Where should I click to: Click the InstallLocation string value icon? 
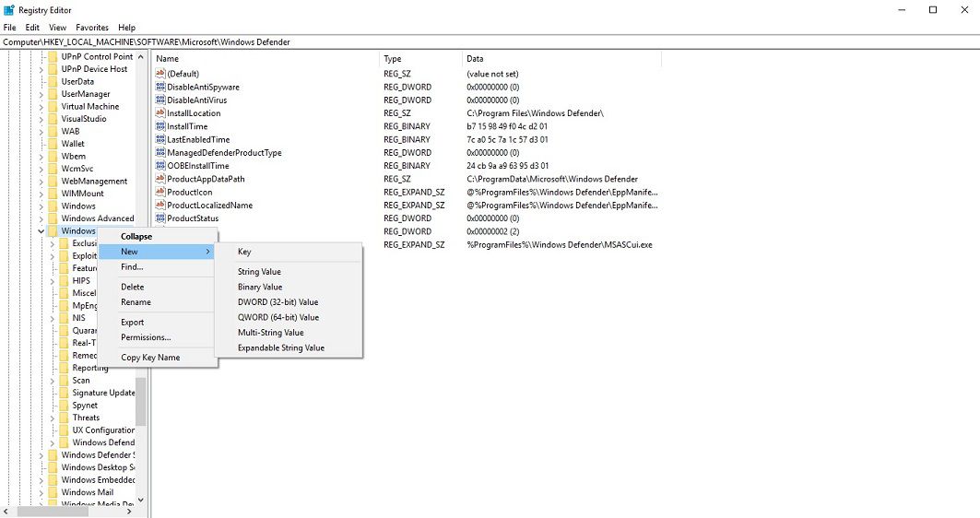[160, 113]
